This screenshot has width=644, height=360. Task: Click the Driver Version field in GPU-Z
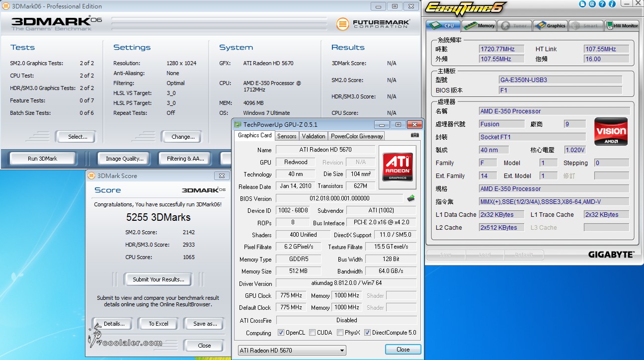[x=346, y=283]
